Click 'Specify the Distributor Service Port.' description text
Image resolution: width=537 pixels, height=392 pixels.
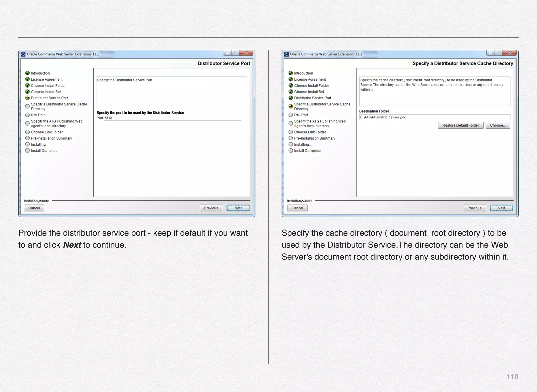click(125, 80)
